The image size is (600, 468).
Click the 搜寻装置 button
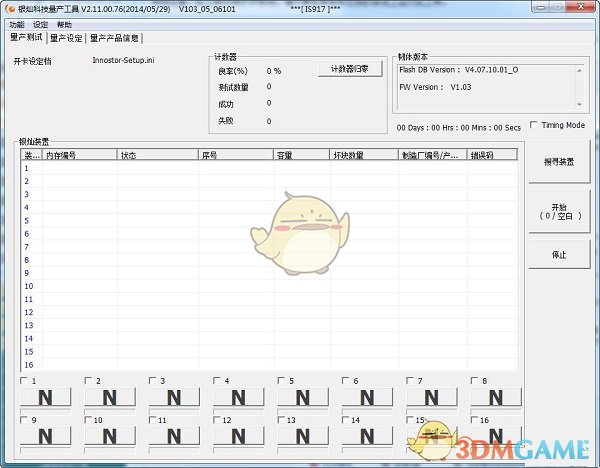(559, 162)
